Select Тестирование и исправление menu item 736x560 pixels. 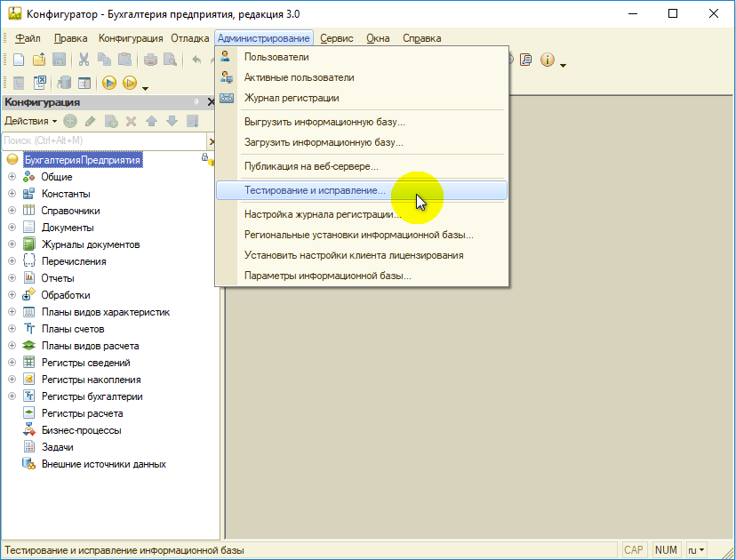click(316, 190)
